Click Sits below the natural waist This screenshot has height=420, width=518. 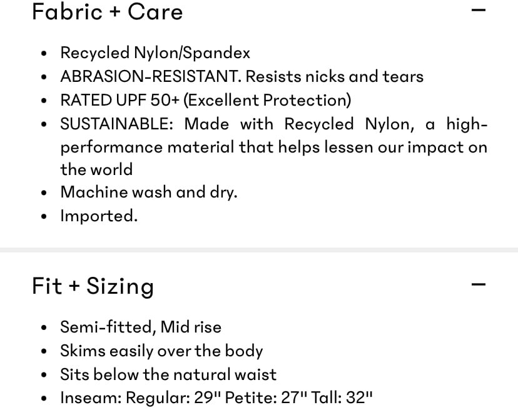point(168,374)
